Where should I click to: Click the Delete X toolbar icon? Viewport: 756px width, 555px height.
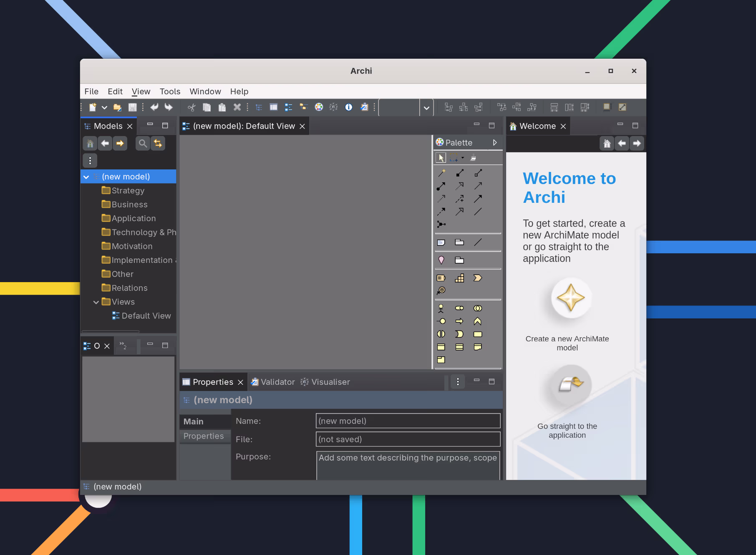pos(237,107)
